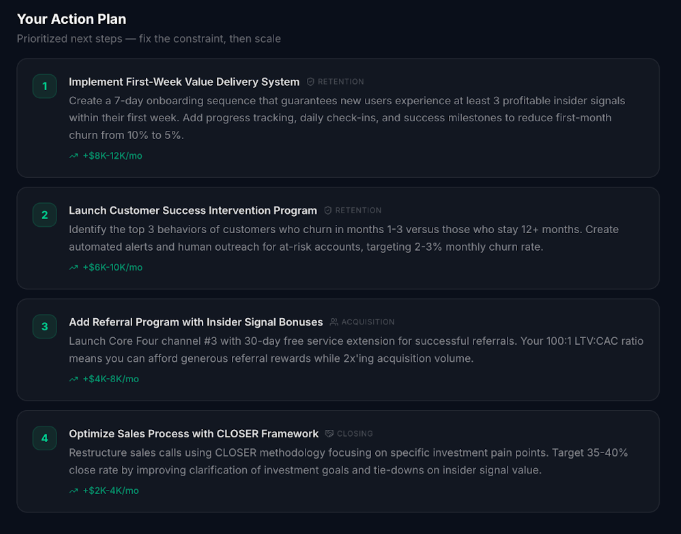Image resolution: width=681 pixels, height=534 pixels.
Task: Click the number 4 step badge
Action: tap(44, 438)
